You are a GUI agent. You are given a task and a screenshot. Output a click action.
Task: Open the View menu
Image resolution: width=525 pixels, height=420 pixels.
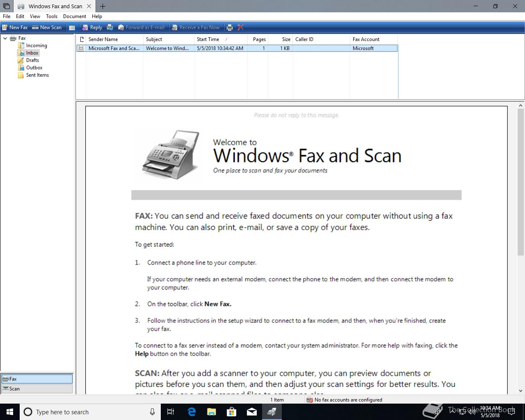35,16
